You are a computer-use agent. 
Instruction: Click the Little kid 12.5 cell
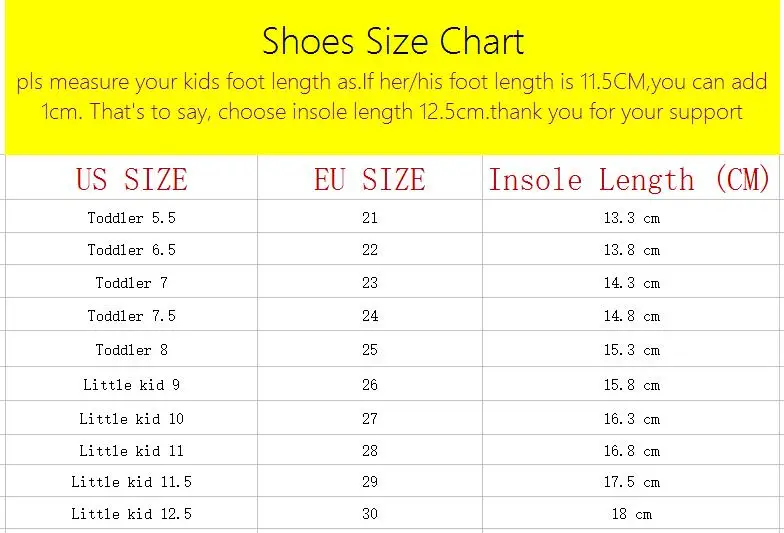coord(132,514)
